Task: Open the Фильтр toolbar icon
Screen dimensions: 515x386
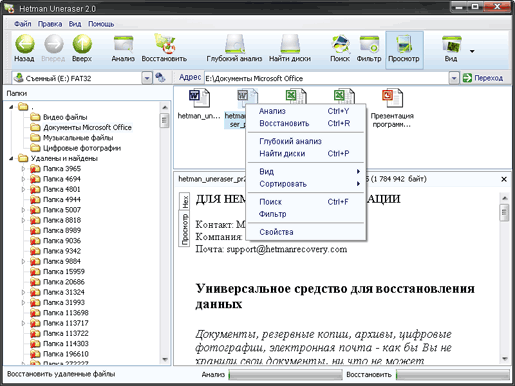Action: click(369, 44)
